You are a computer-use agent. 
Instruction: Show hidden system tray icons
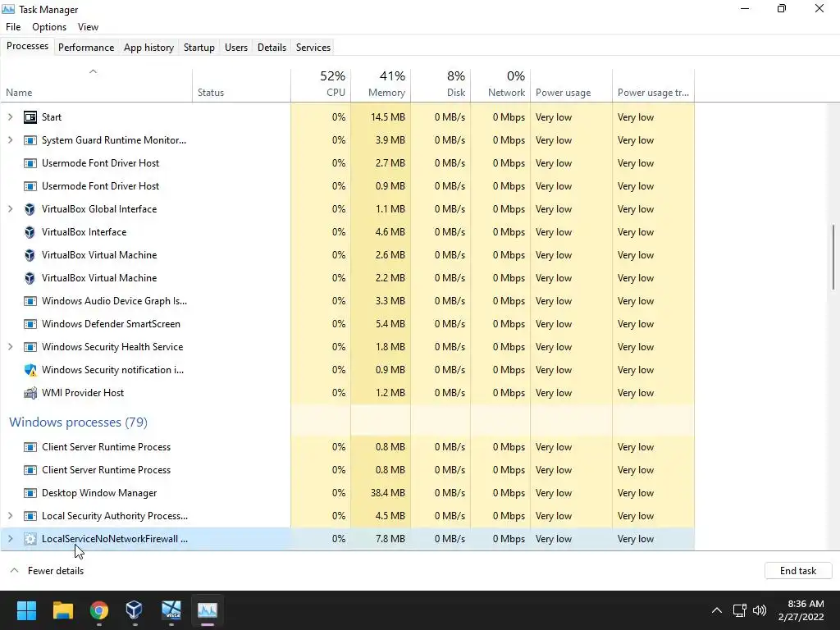(716, 610)
